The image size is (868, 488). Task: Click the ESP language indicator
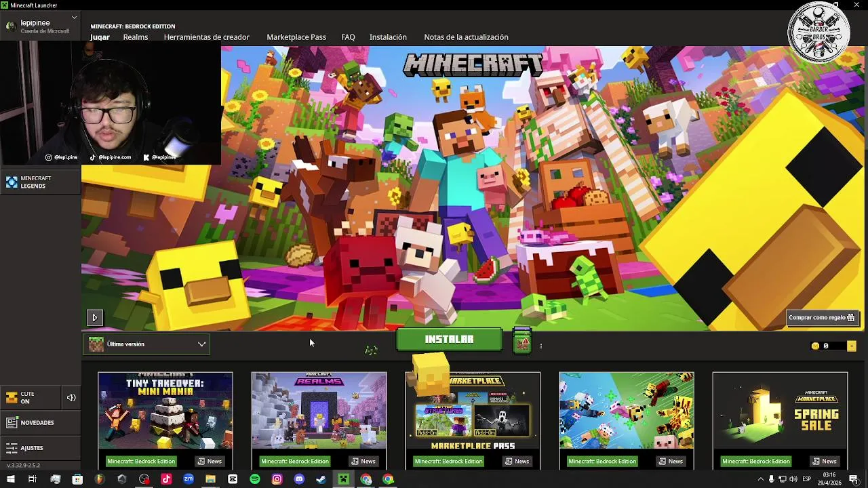806,479
